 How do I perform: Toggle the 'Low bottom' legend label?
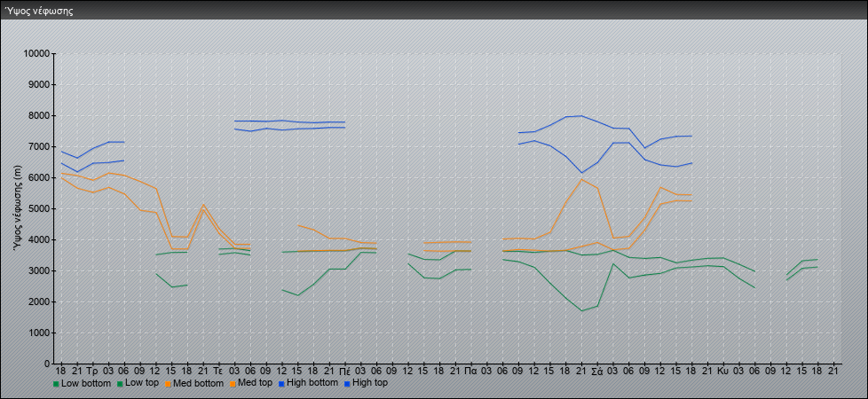(x=85, y=383)
